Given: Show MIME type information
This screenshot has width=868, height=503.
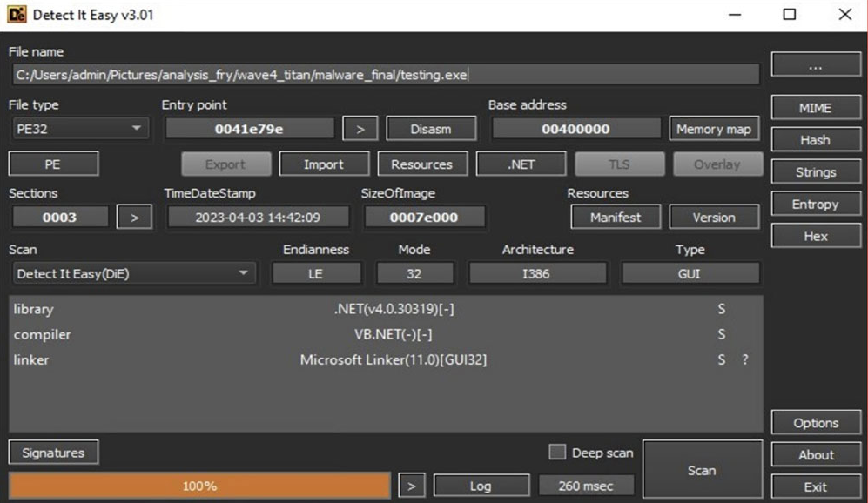Looking at the screenshot, I should [815, 107].
